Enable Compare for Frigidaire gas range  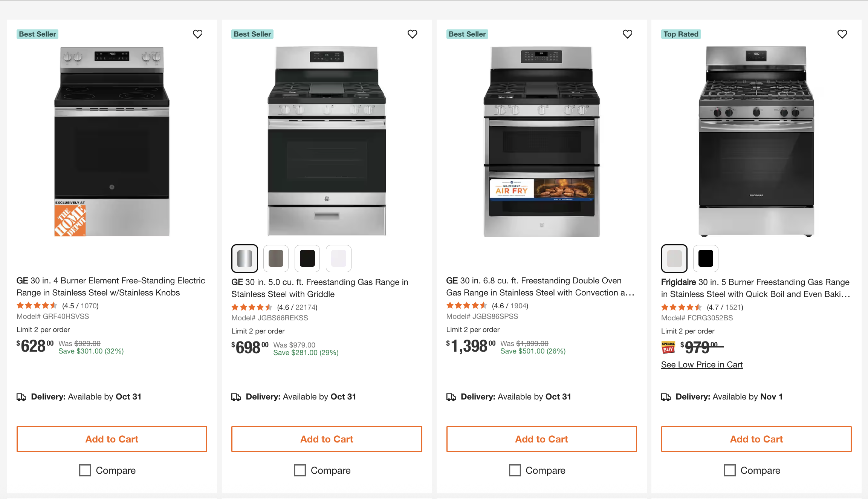[x=730, y=470]
